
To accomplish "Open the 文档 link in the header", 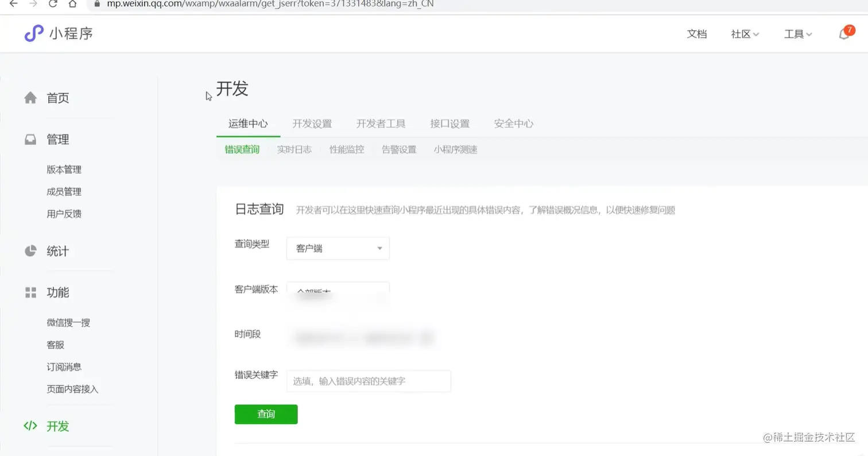I will (697, 34).
